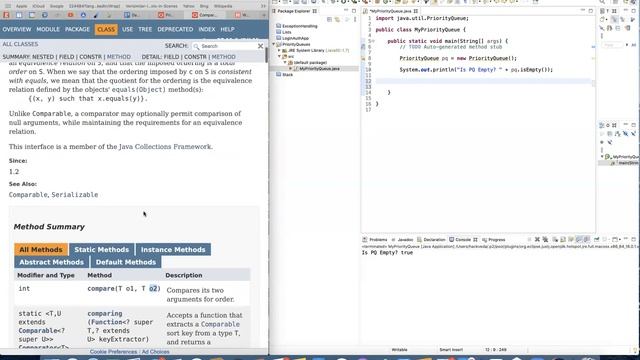640x360 pixels.
Task: Open the DEPRECATED navigation link
Action: pyautogui.click(x=175, y=29)
